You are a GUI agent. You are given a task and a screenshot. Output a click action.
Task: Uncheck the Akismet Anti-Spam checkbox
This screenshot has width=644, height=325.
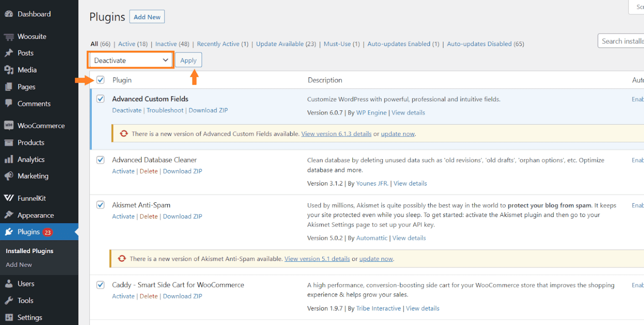(100, 204)
